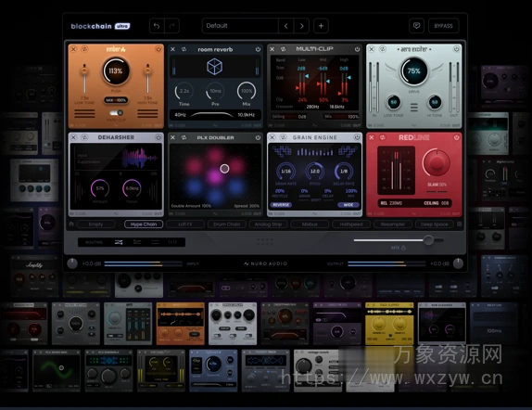
Task: Remove the Multi-Clip module with its X
Action: (x=272, y=49)
